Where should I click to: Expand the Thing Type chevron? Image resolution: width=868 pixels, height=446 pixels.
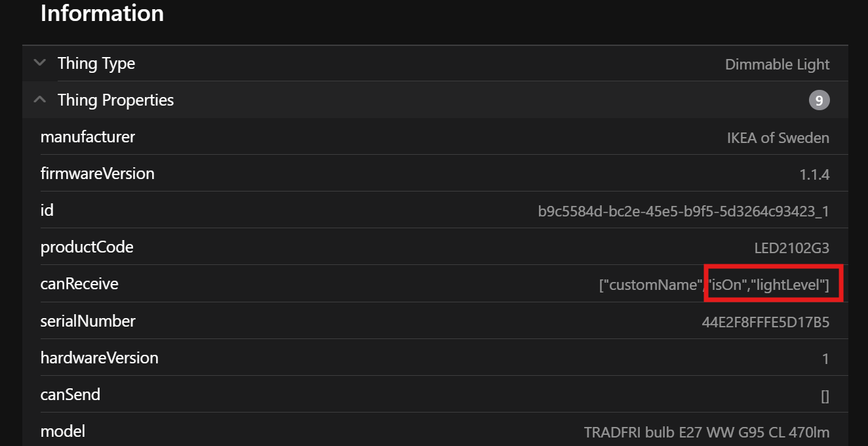click(x=40, y=63)
